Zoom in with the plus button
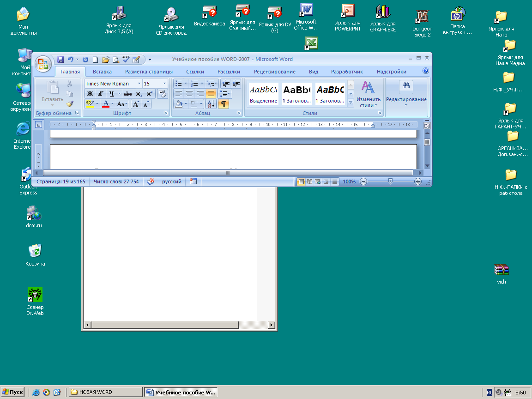This screenshot has width=532, height=399. pyautogui.click(x=418, y=181)
